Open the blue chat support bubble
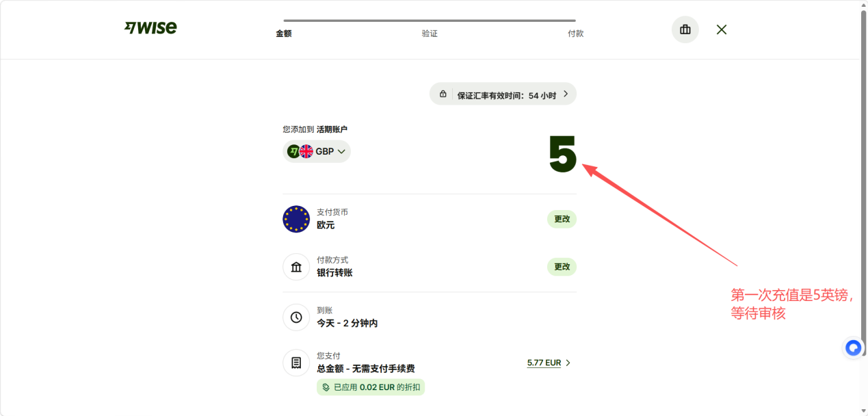The image size is (868, 416). pyautogui.click(x=853, y=348)
